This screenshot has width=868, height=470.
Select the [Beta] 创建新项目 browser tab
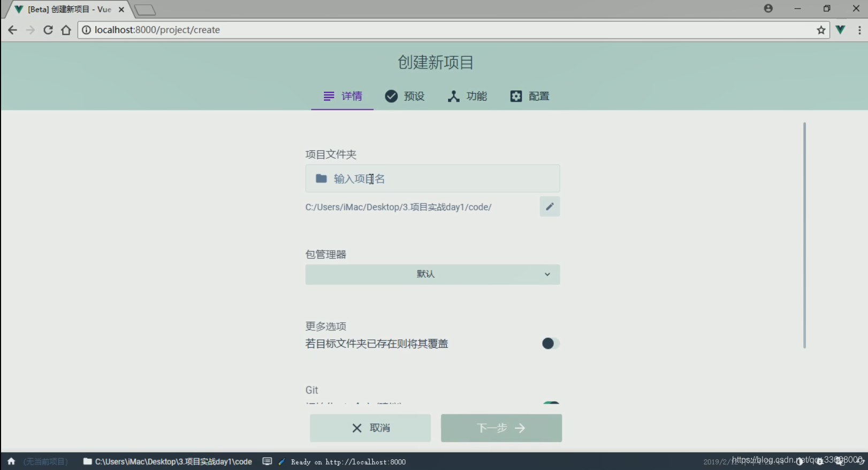tap(68, 10)
